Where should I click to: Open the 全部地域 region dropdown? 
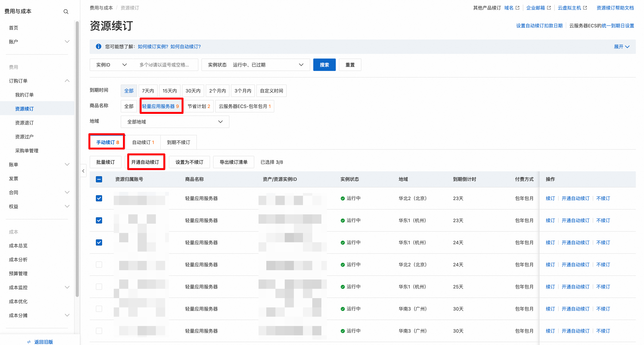pos(175,122)
